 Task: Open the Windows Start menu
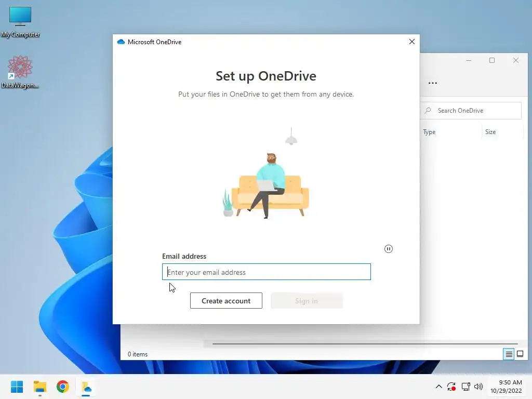[17, 387]
